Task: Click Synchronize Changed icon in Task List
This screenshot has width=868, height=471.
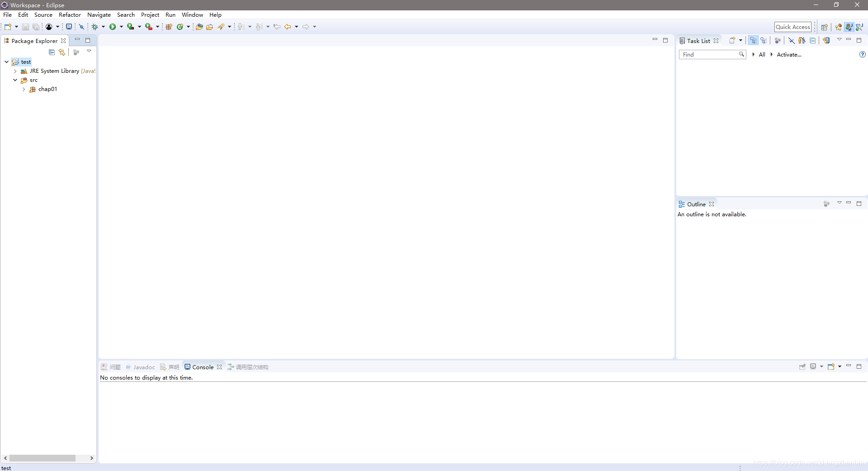Action: (826, 40)
